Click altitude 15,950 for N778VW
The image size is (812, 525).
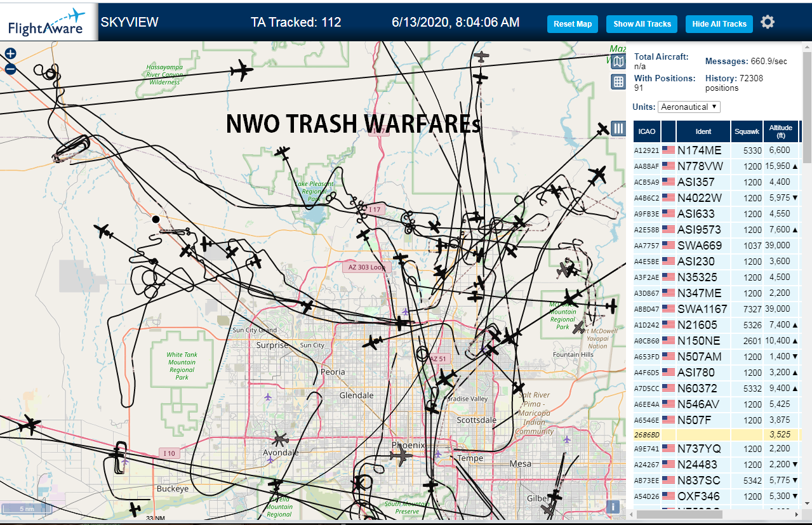click(x=777, y=166)
